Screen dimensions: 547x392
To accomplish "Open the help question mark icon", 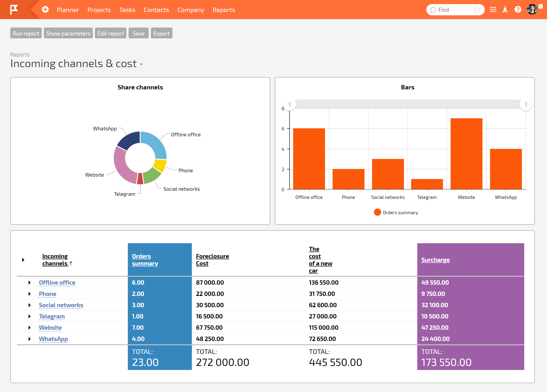I will coord(518,10).
